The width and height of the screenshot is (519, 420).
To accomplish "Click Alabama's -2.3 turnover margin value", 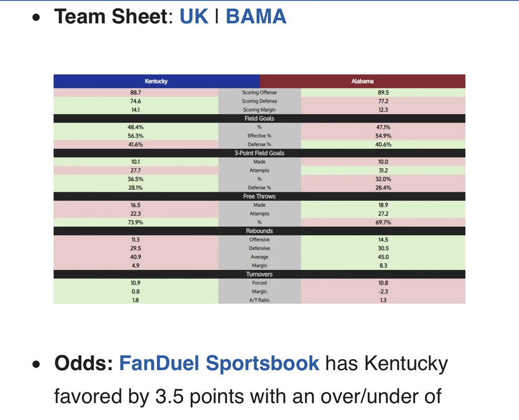I will (x=383, y=291).
